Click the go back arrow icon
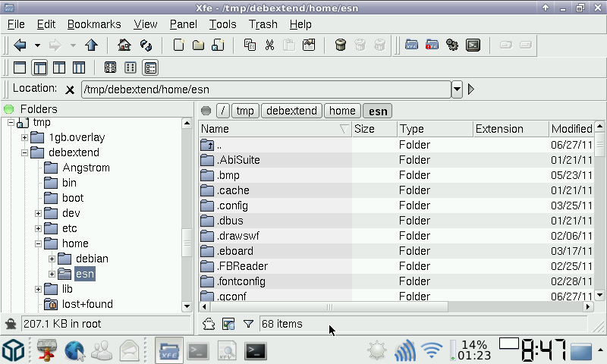Image resolution: width=607 pixels, height=364 pixels. click(20, 45)
